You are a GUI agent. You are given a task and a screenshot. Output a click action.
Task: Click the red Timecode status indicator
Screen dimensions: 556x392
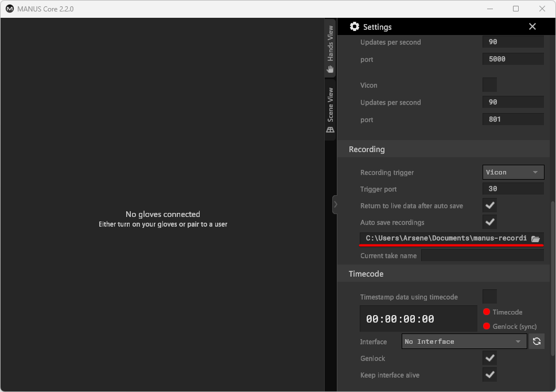click(x=487, y=312)
